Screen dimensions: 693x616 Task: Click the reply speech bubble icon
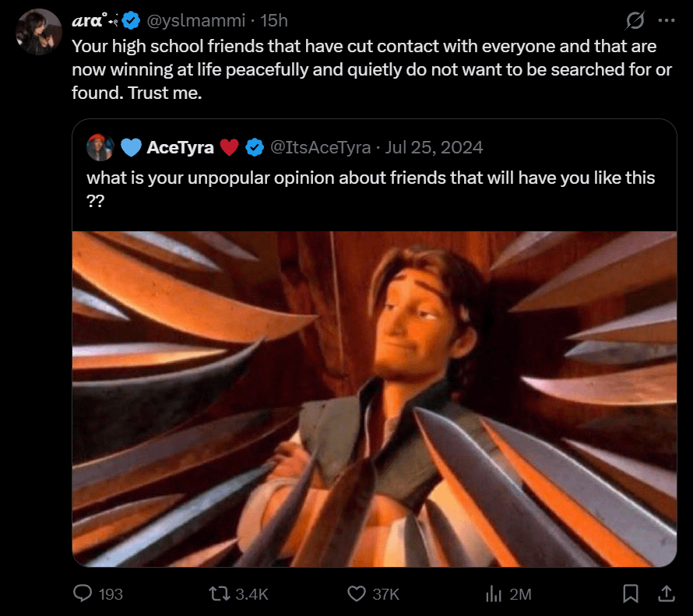pyautogui.click(x=83, y=593)
